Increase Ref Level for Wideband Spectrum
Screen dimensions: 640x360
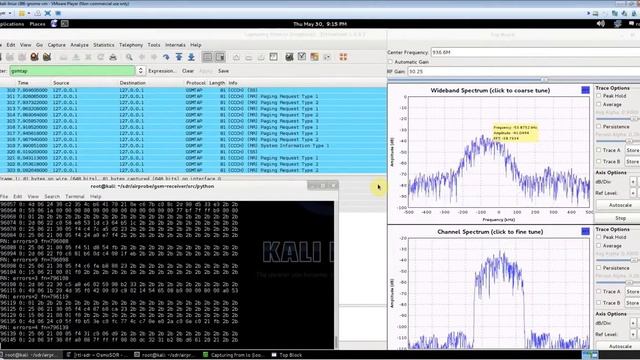633,193
